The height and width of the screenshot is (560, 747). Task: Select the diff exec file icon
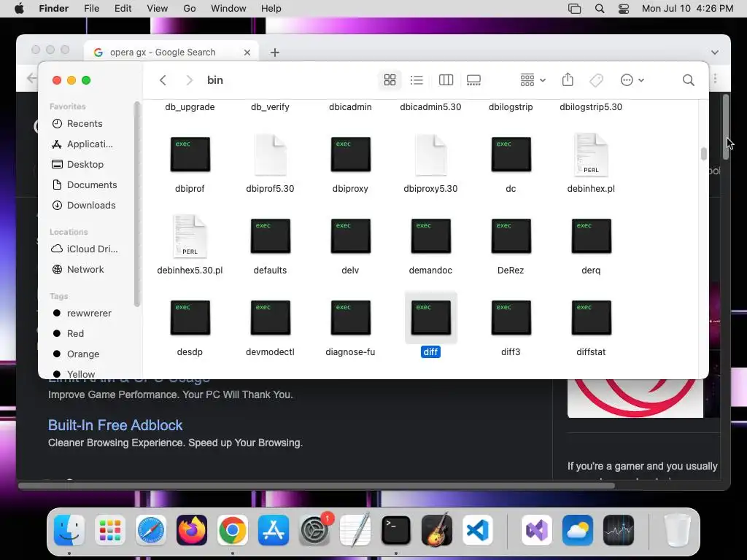tap(431, 318)
